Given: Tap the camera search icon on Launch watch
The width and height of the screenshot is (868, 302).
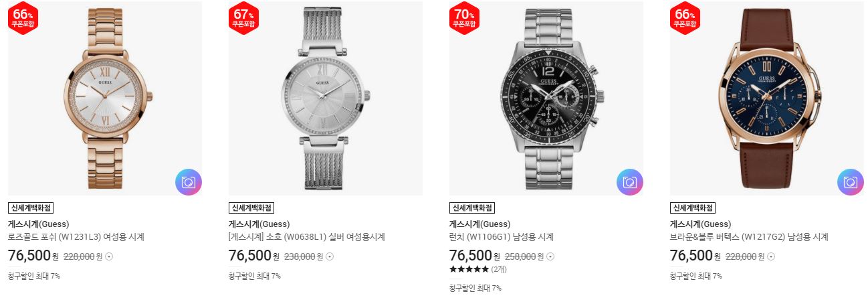Looking at the screenshot, I should pos(630,181).
